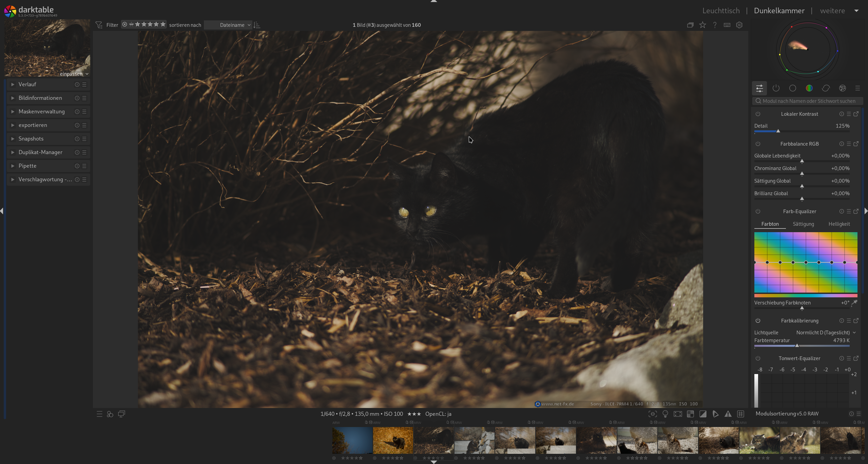Click the color assessment lightbulb icon
868x464 pixels.
point(665,414)
